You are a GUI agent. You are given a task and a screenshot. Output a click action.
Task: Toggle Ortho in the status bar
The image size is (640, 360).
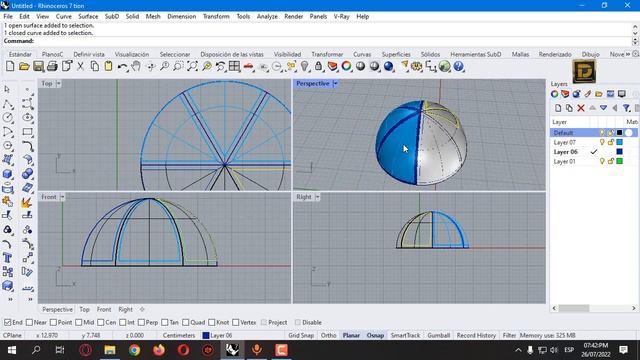point(328,336)
